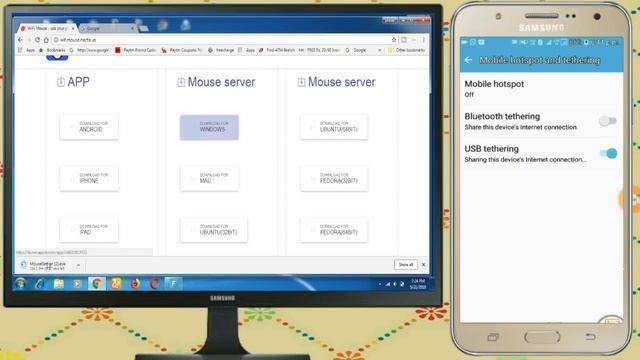Click the taskbar clock
Screen dimensions: 640x360
click(418, 284)
